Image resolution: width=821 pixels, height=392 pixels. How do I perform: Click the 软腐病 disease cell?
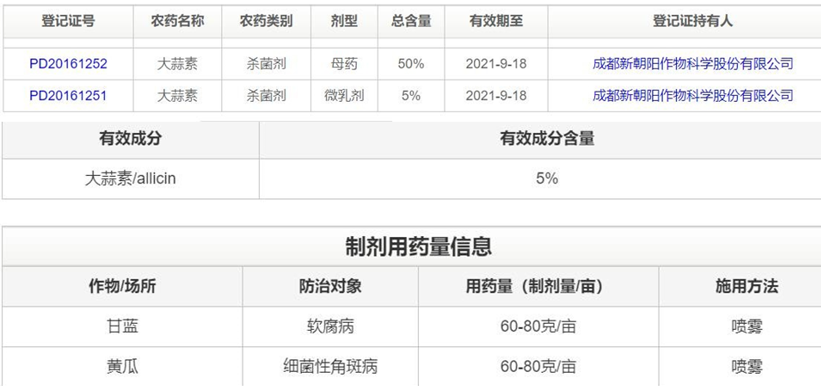(x=330, y=327)
